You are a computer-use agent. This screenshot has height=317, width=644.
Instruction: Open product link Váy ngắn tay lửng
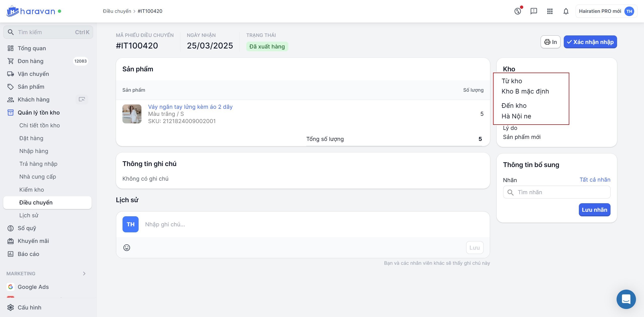[x=190, y=107]
